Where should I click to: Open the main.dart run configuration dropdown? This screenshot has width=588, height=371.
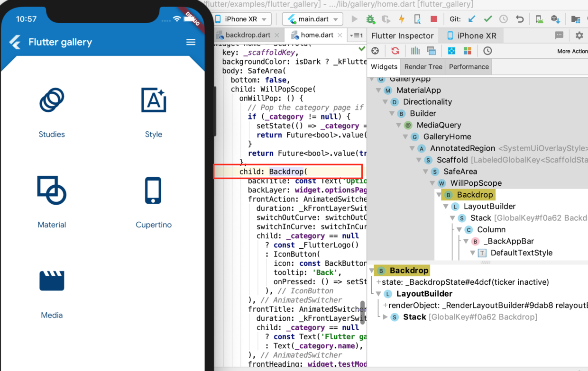click(x=312, y=19)
